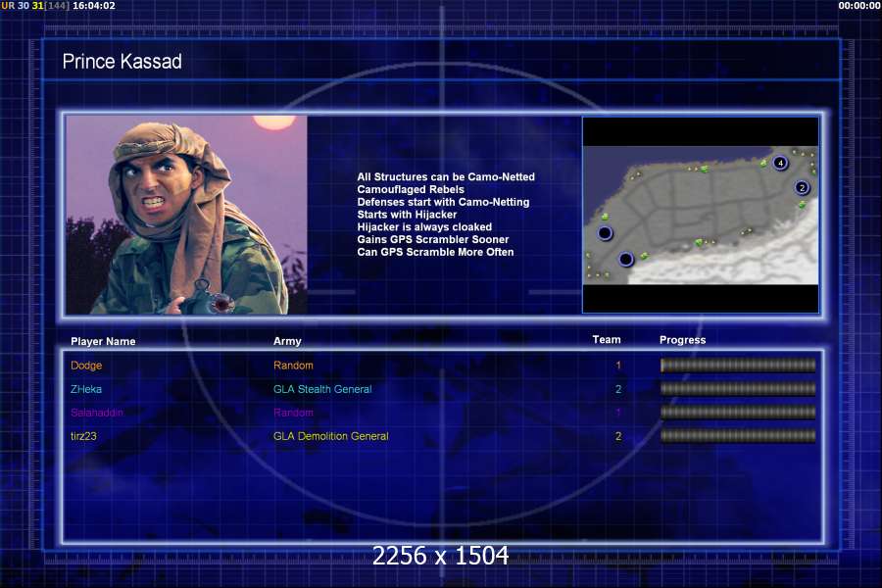Click 'Camouflaged Rebels' ability line
This screenshot has width=882, height=588.
(411, 189)
